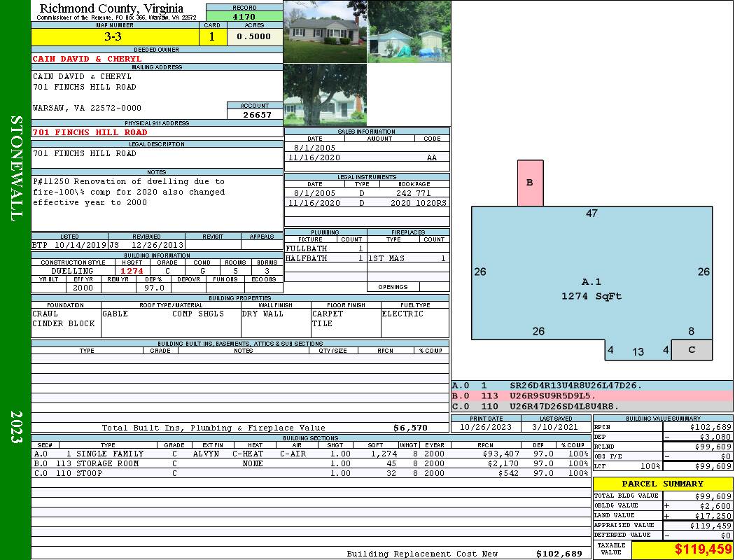This screenshot has width=735, height=560.
Task: Select the blue A.0 sketch legend row
Action: [x=591, y=385]
